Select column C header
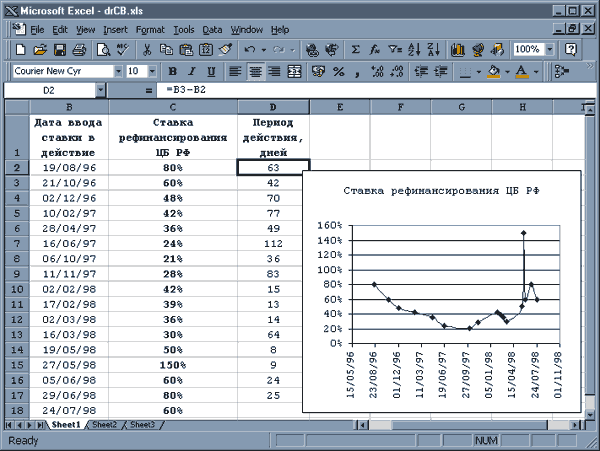 173,107
